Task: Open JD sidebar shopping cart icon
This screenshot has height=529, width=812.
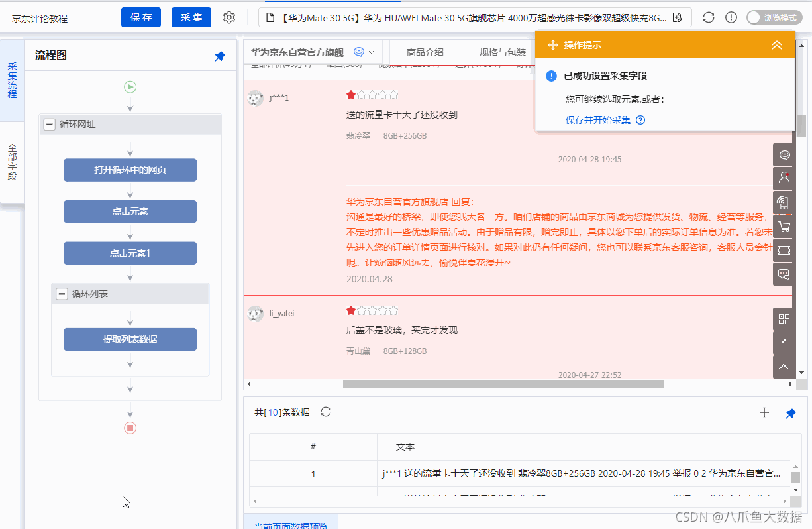Action: pyautogui.click(x=784, y=226)
